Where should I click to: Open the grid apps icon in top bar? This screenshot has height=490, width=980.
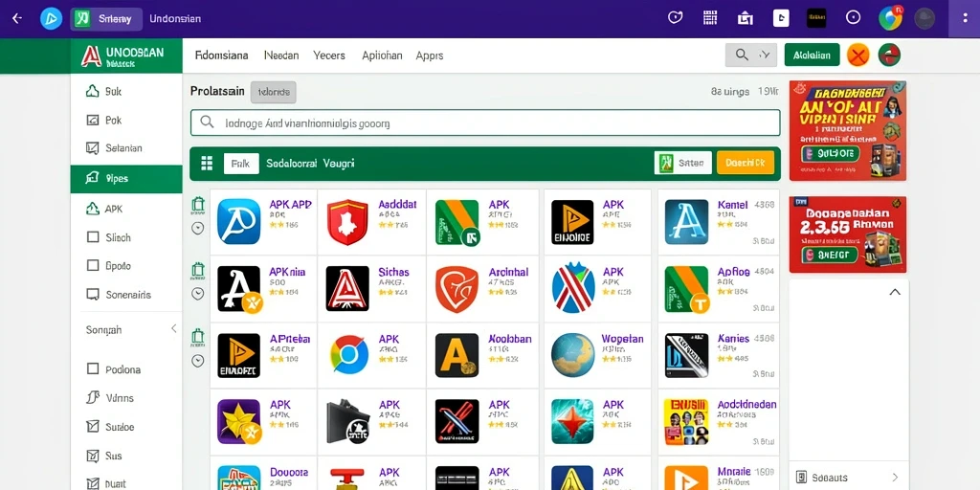coord(709,18)
